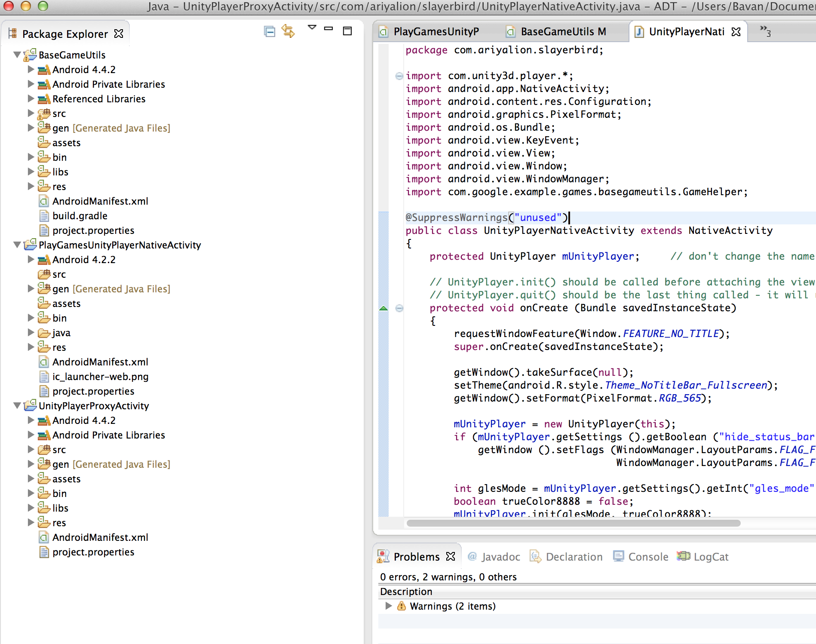Select build.gradle file in BaseGameUtils
Screen dimensions: 816x644
pyautogui.click(x=80, y=216)
